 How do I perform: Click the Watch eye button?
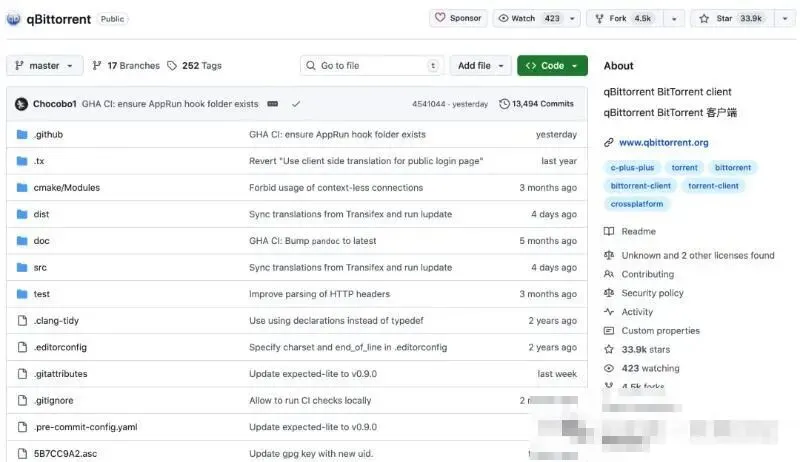(529, 18)
